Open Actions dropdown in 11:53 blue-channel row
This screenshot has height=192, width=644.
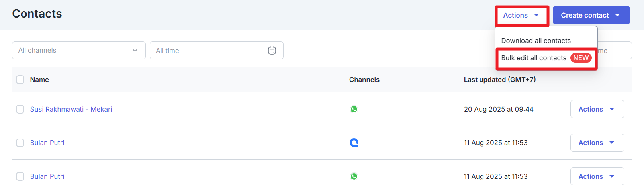click(x=597, y=143)
